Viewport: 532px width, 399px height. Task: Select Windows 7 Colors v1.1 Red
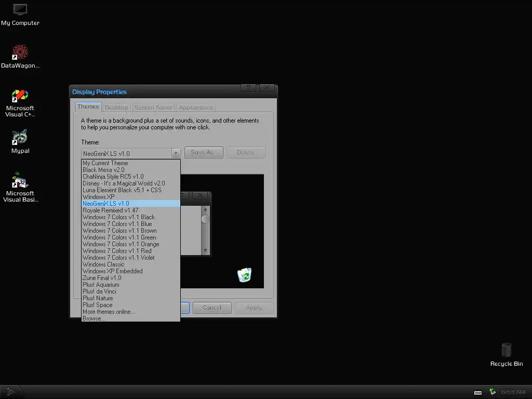[130, 251]
